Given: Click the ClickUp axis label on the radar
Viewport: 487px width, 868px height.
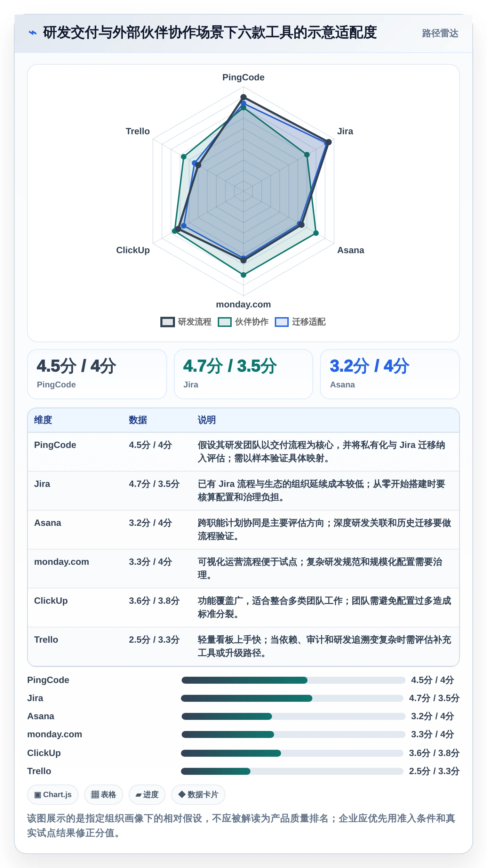Looking at the screenshot, I should point(133,250).
